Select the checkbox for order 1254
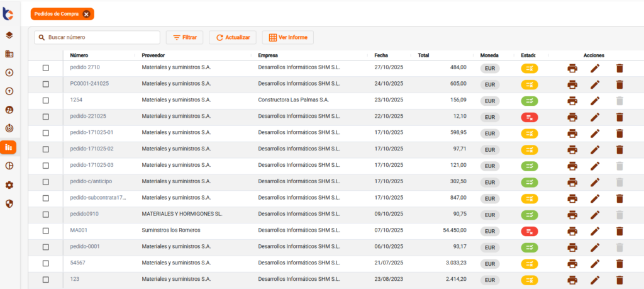This screenshot has width=644, height=289. pyautogui.click(x=46, y=101)
